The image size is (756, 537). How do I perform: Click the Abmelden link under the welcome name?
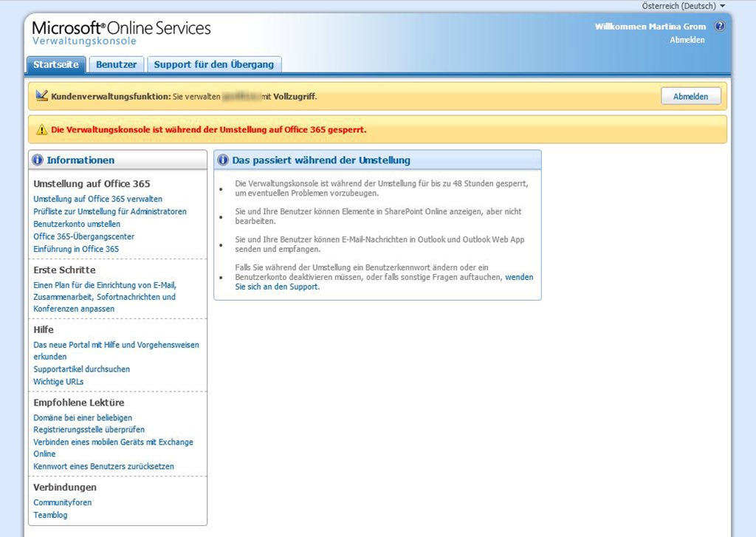(x=687, y=40)
